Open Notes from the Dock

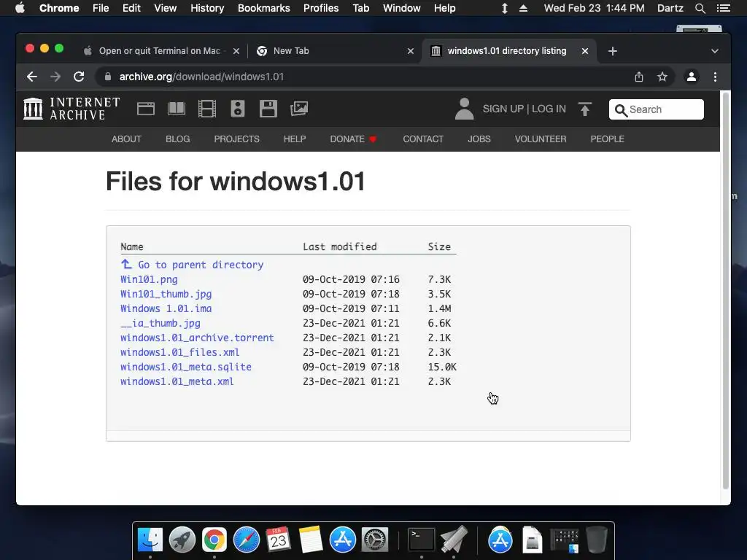(311, 540)
